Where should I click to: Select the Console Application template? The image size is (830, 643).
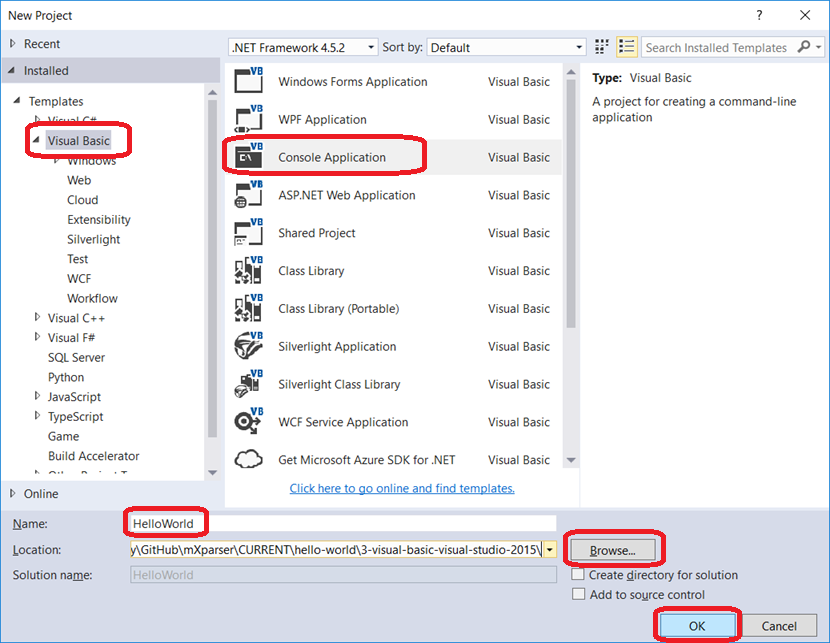[320, 156]
